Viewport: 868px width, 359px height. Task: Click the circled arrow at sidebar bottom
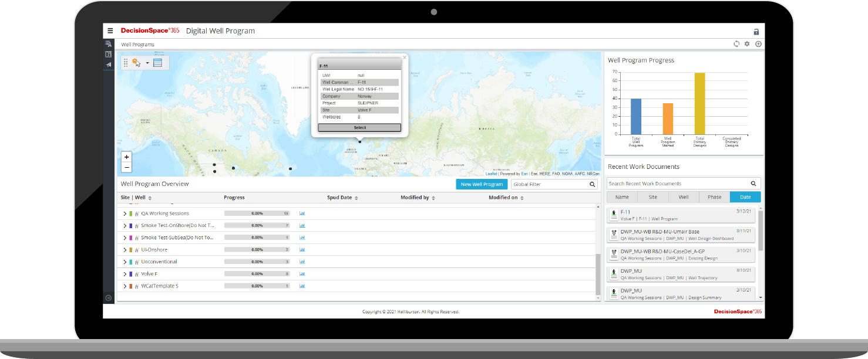pos(109,298)
